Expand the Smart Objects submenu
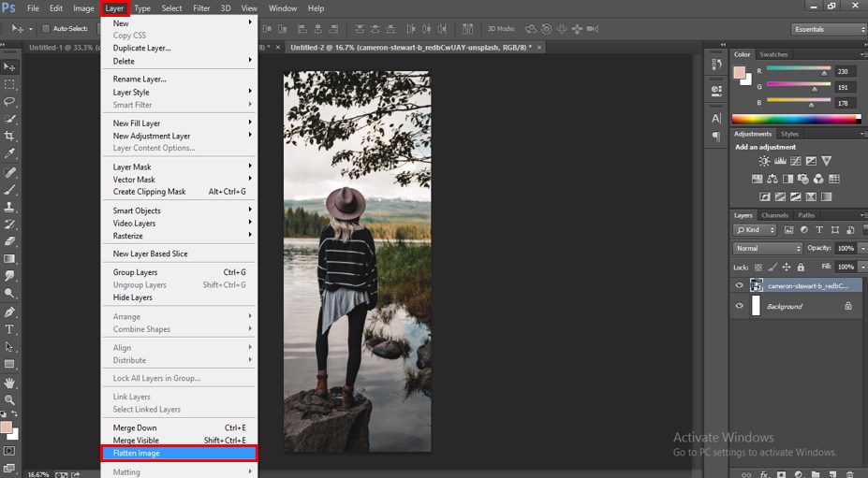 pos(179,210)
